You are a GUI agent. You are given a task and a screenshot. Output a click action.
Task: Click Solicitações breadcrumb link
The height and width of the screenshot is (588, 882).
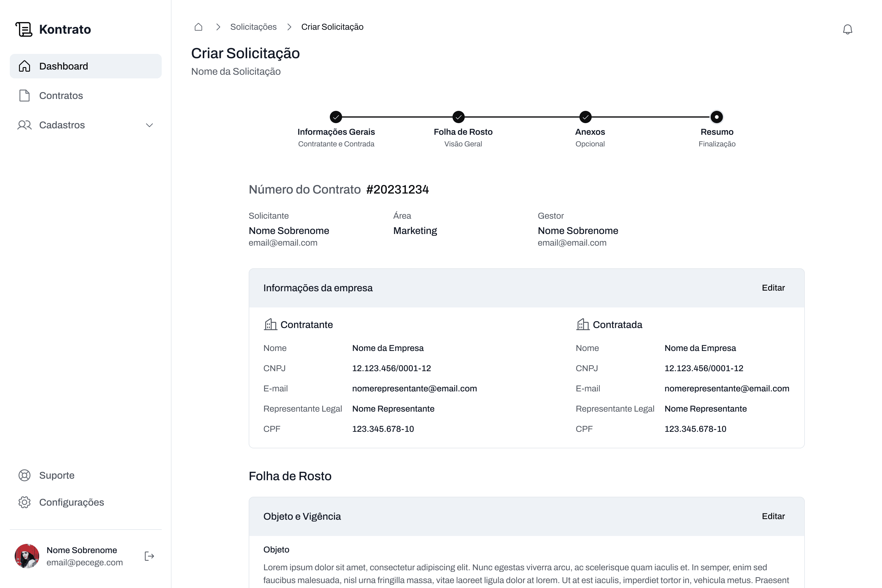253,27
